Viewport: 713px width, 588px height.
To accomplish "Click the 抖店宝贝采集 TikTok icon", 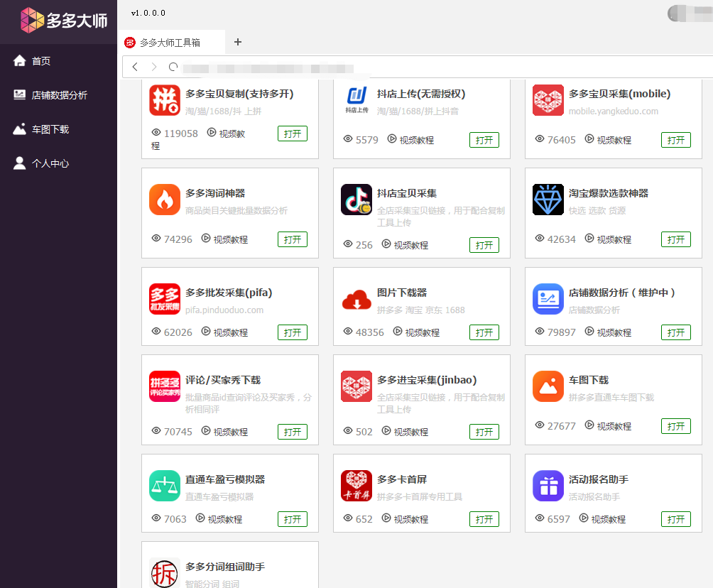I will click(x=356, y=200).
